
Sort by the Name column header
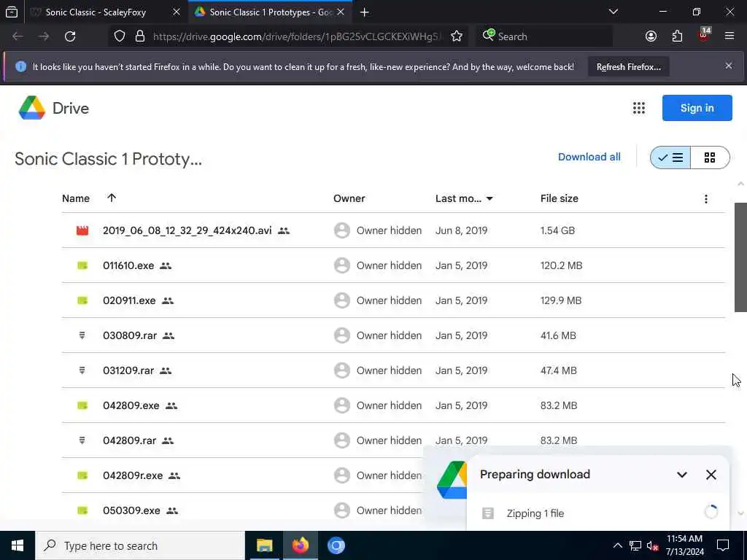(x=76, y=198)
